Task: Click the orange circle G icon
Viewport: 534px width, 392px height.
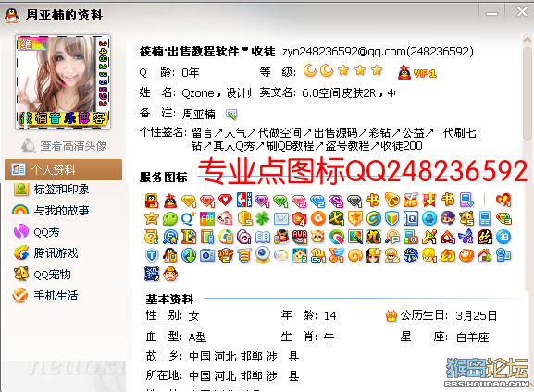Action: coord(318,219)
